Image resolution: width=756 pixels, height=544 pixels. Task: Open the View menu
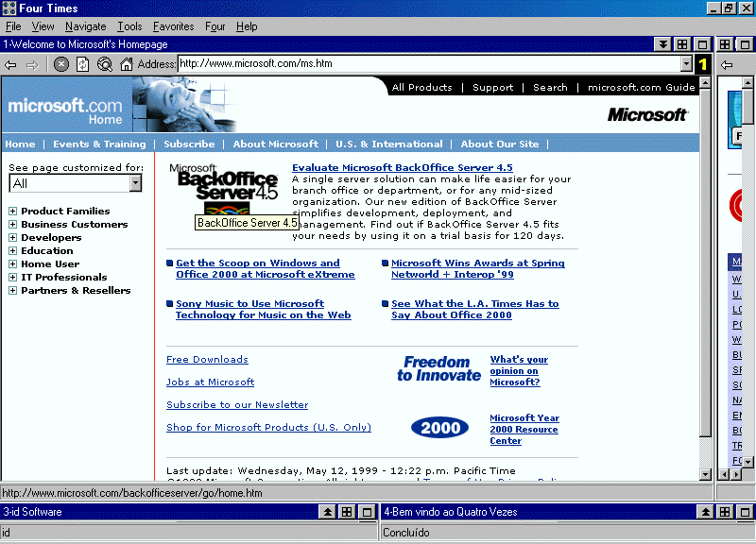(x=43, y=26)
